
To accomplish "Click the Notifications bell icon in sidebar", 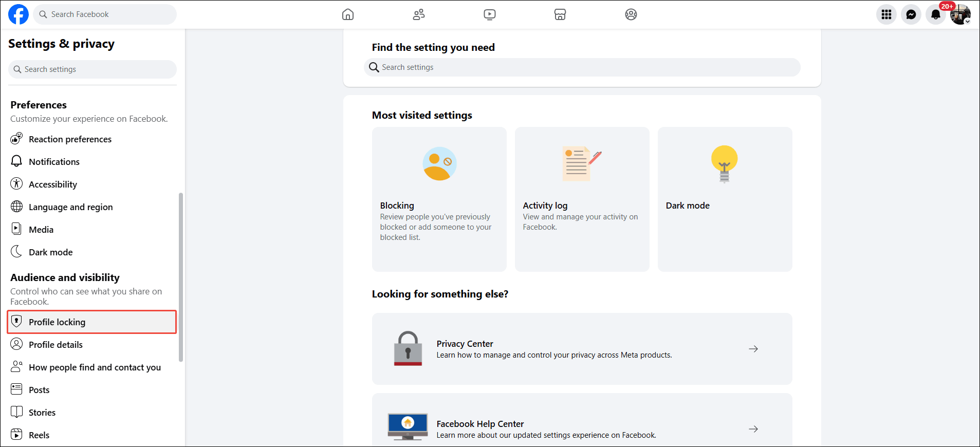I will point(16,161).
